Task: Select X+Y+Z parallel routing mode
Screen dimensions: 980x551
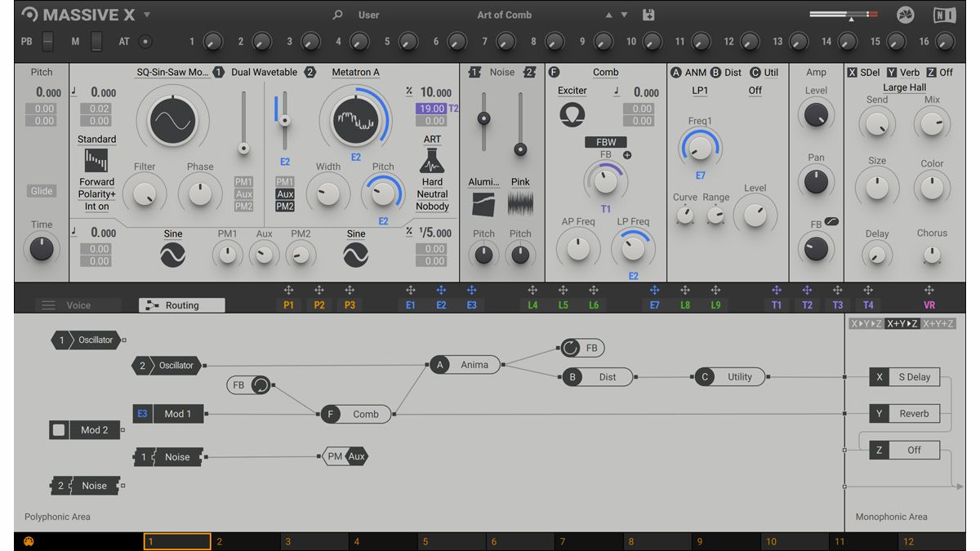Action: point(939,323)
